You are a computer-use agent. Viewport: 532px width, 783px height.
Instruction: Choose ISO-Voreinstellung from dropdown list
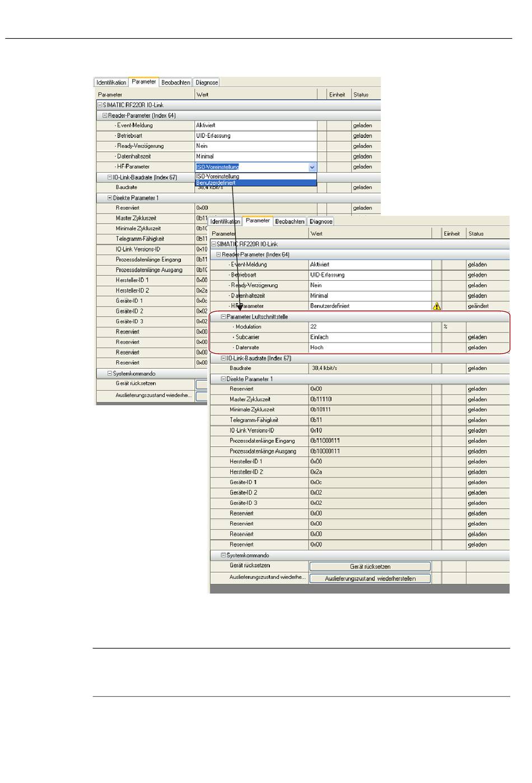(255, 176)
